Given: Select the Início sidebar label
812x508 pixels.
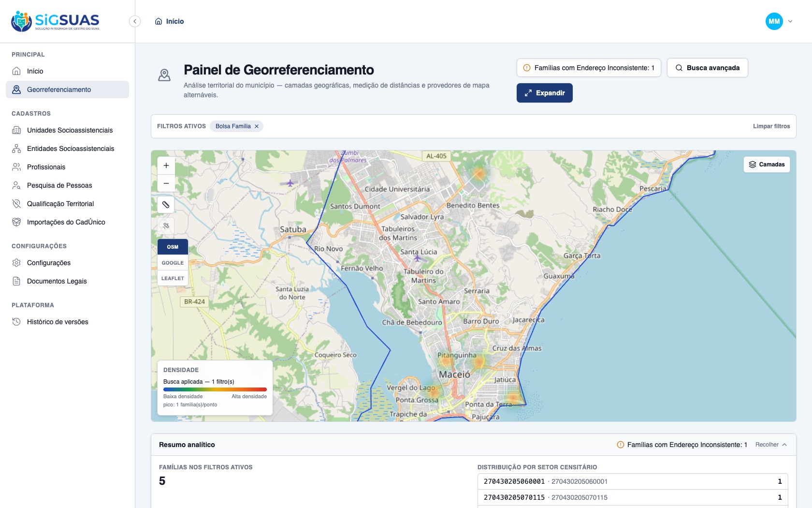Looking at the screenshot, I should (x=35, y=71).
